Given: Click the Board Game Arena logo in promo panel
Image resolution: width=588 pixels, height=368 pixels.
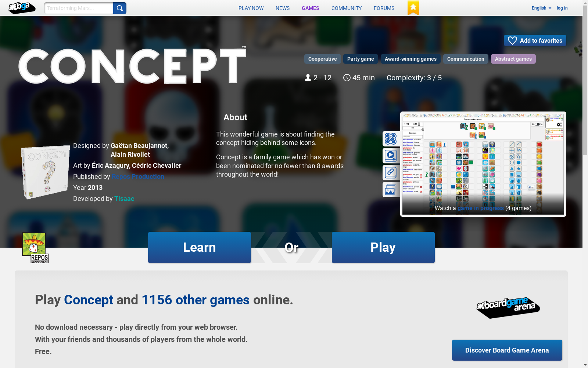Looking at the screenshot, I should (x=508, y=308).
